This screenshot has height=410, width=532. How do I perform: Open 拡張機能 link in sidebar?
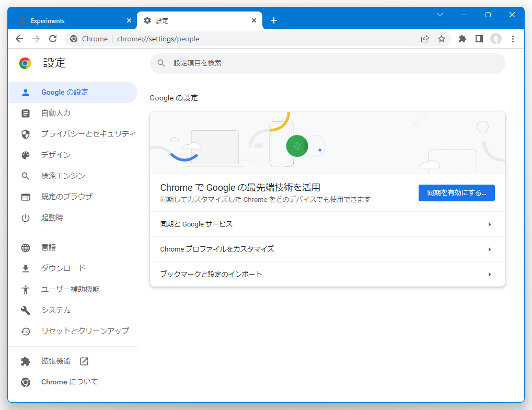[x=73, y=361]
